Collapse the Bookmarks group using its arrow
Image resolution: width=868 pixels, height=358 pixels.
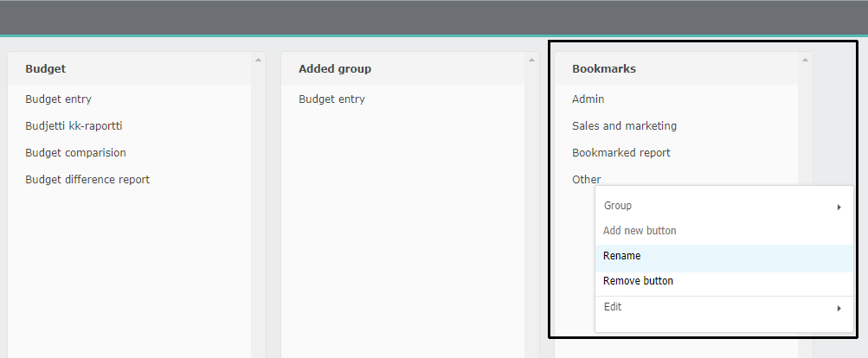(805, 60)
